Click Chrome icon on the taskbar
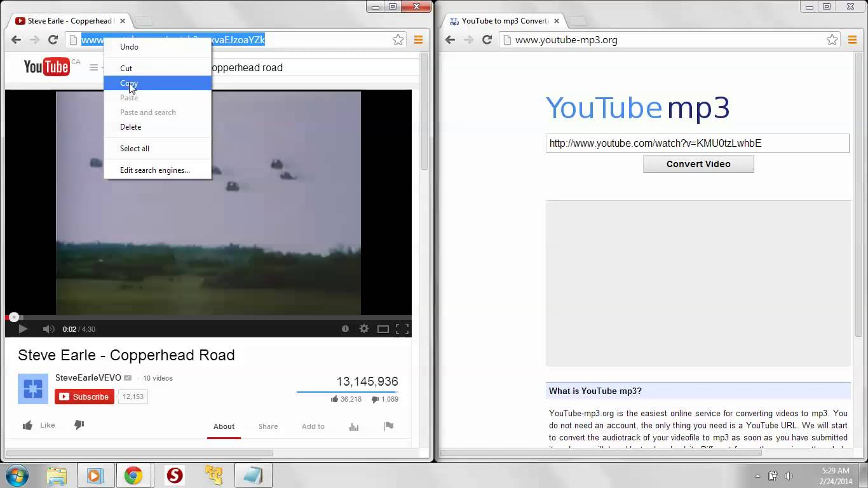Screen dimensions: 868x488 click(x=133, y=475)
